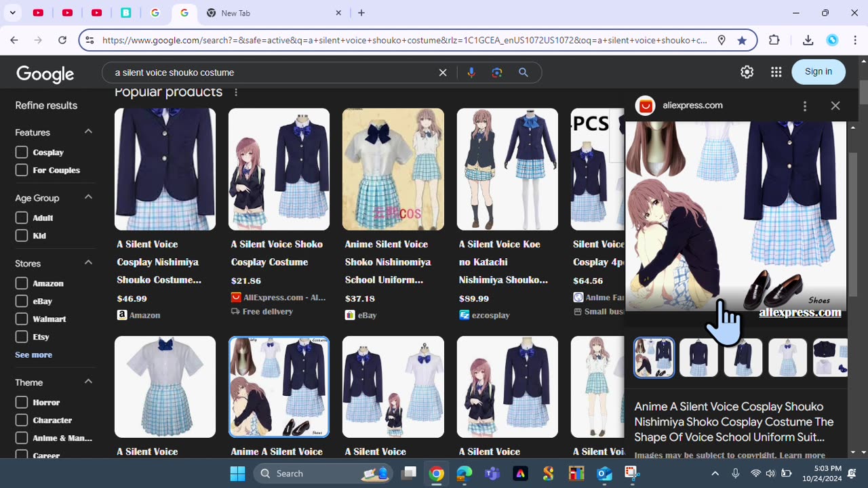Screen dimensions: 868x488
Task: Open the tab search dropdown arrow
Action: click(12, 13)
